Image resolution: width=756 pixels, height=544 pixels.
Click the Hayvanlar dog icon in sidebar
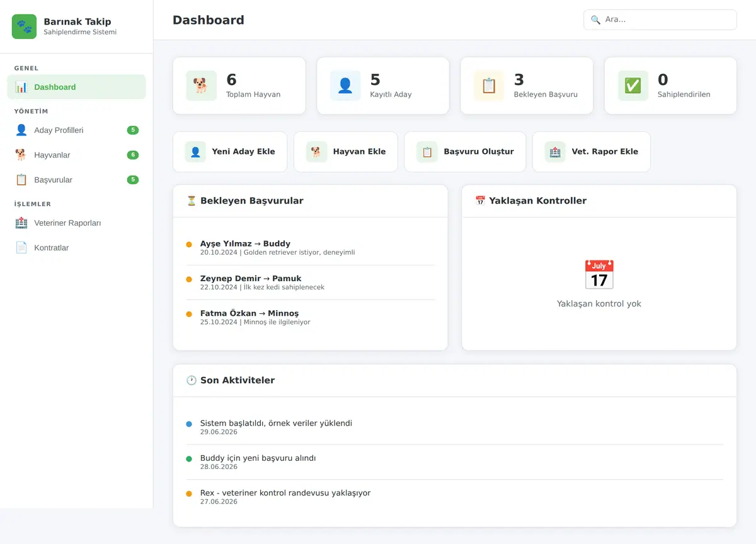(x=21, y=155)
